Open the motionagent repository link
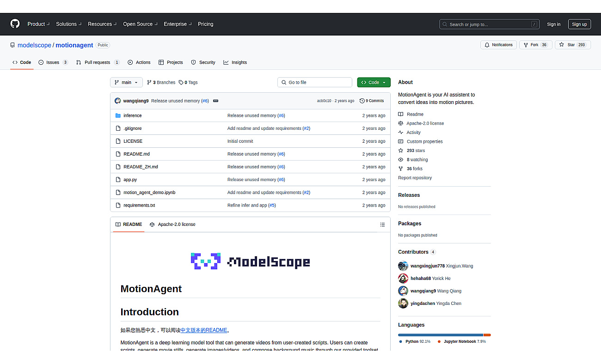Image resolution: width=601 pixels, height=364 pixels. [x=74, y=45]
